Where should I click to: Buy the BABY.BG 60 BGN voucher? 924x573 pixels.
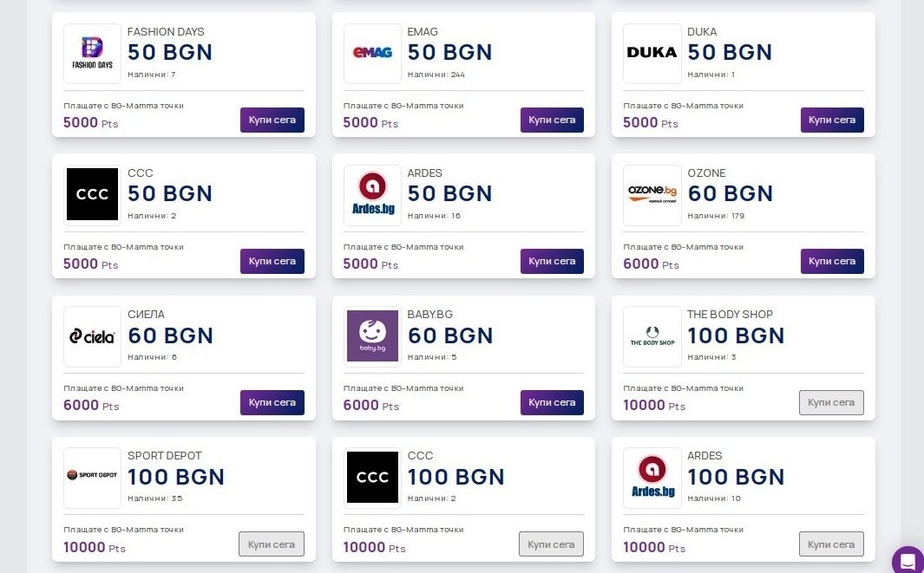552,402
